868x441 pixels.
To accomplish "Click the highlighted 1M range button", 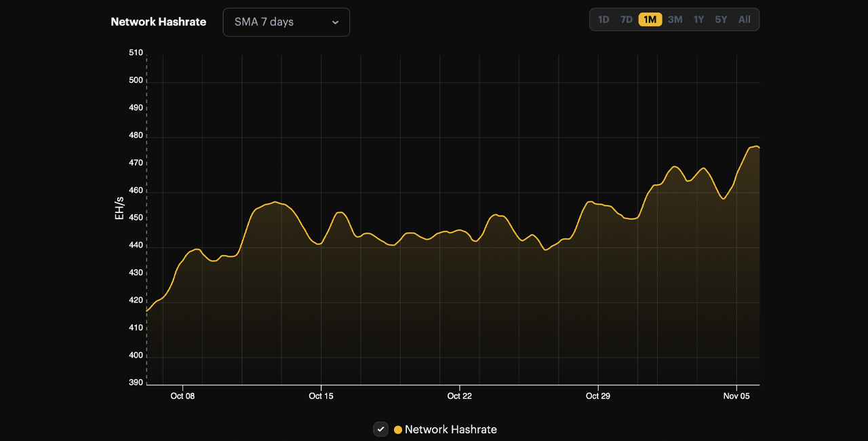I will pos(650,20).
